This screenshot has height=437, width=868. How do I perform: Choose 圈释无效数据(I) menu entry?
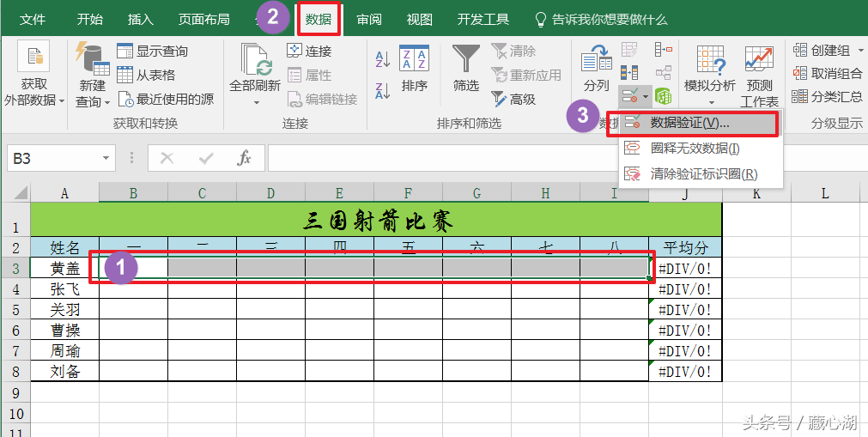point(701,148)
